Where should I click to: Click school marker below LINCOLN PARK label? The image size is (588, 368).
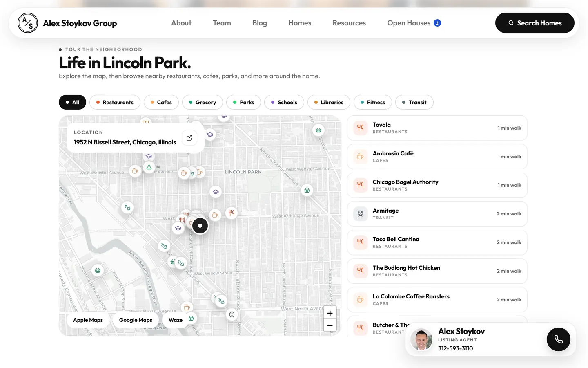(216, 191)
